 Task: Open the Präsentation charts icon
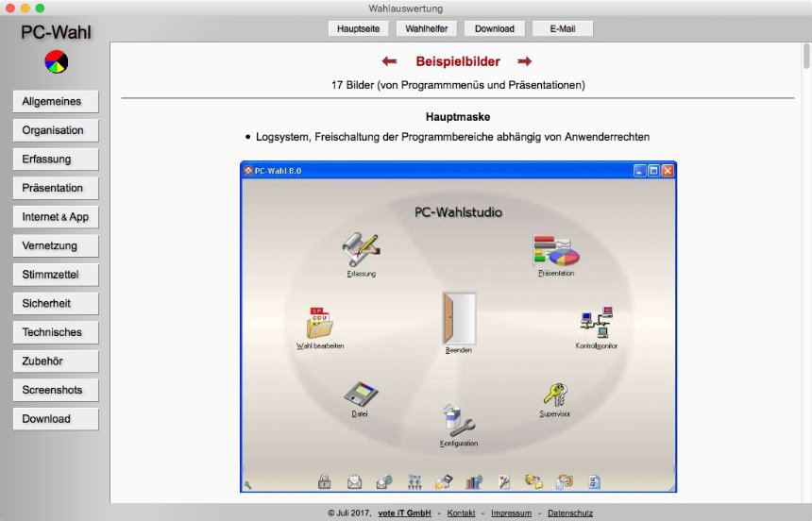(556, 250)
